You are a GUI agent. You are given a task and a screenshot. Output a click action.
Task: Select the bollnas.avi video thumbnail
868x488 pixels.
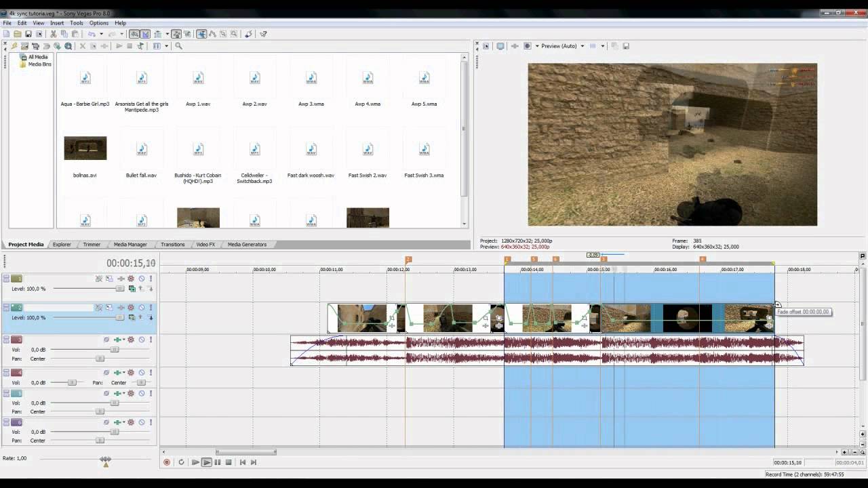point(85,148)
